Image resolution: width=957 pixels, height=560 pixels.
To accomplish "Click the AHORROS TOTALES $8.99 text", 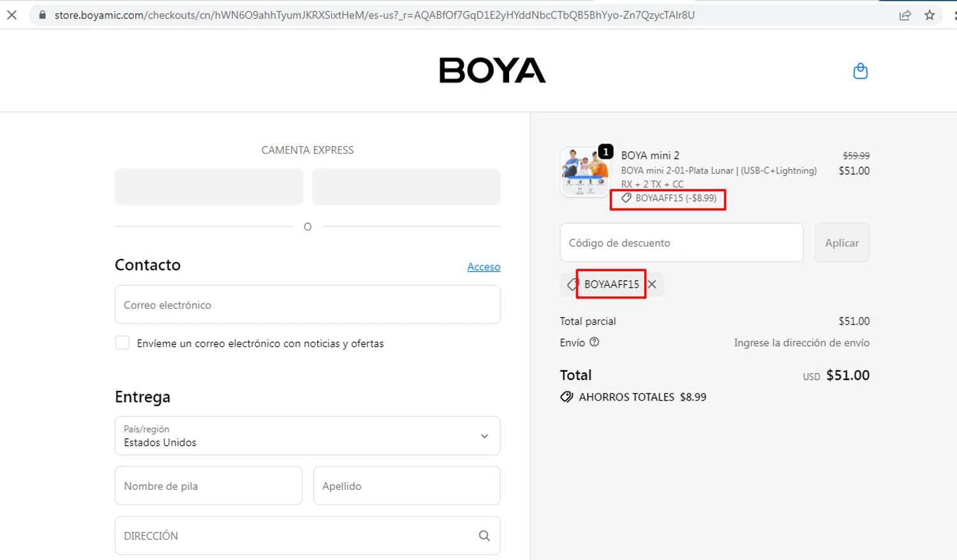I will [x=642, y=397].
